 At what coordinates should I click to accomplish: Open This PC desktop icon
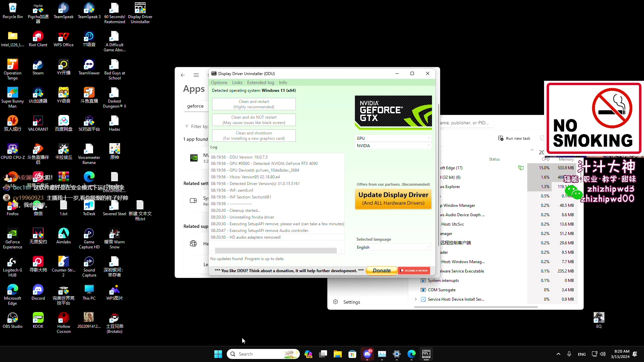click(89, 293)
